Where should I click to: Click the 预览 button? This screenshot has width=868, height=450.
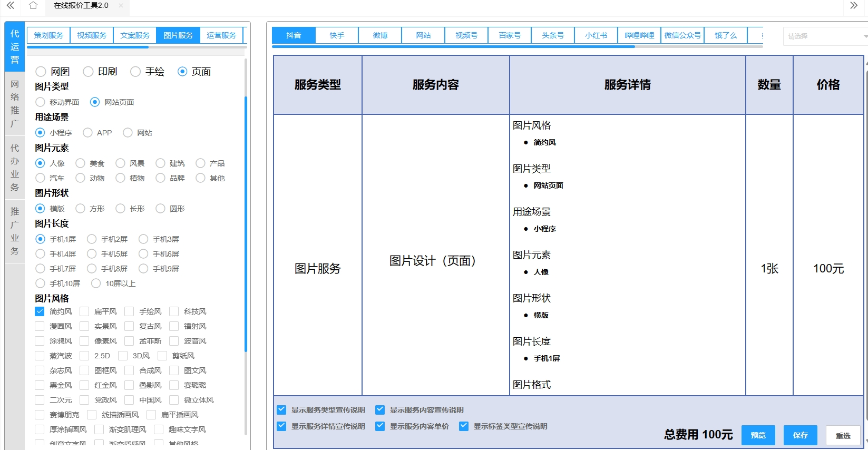tap(758, 435)
